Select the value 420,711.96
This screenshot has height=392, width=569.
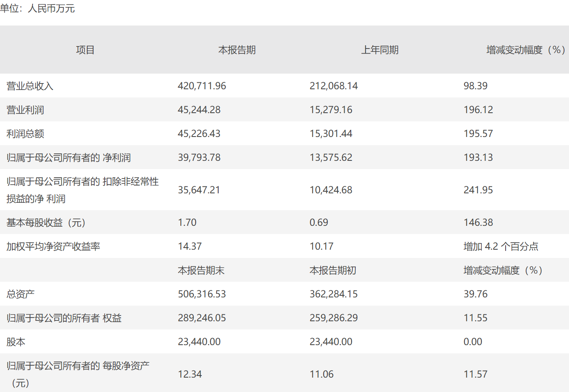[202, 86]
